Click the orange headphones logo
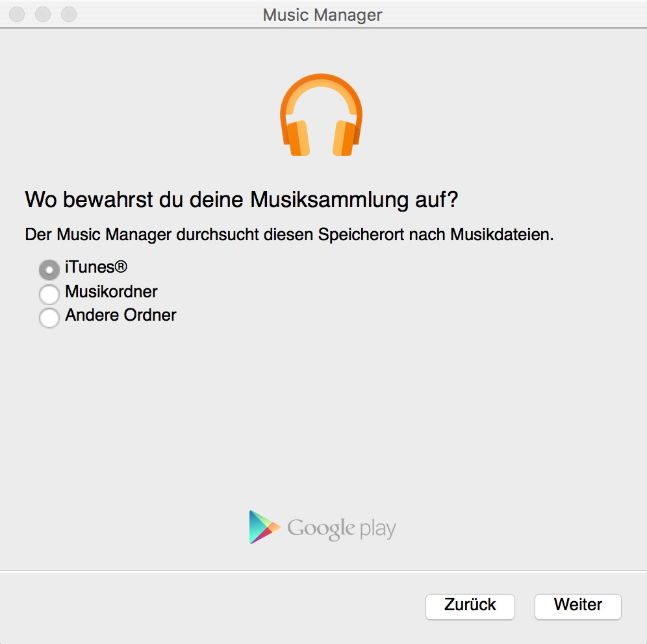Image resolution: width=647 pixels, height=644 pixels. point(321,116)
